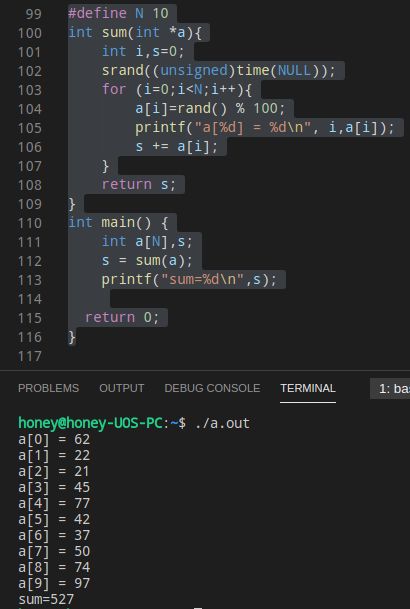Click terminal output 'a[8] = 74'

pyautogui.click(x=54, y=567)
